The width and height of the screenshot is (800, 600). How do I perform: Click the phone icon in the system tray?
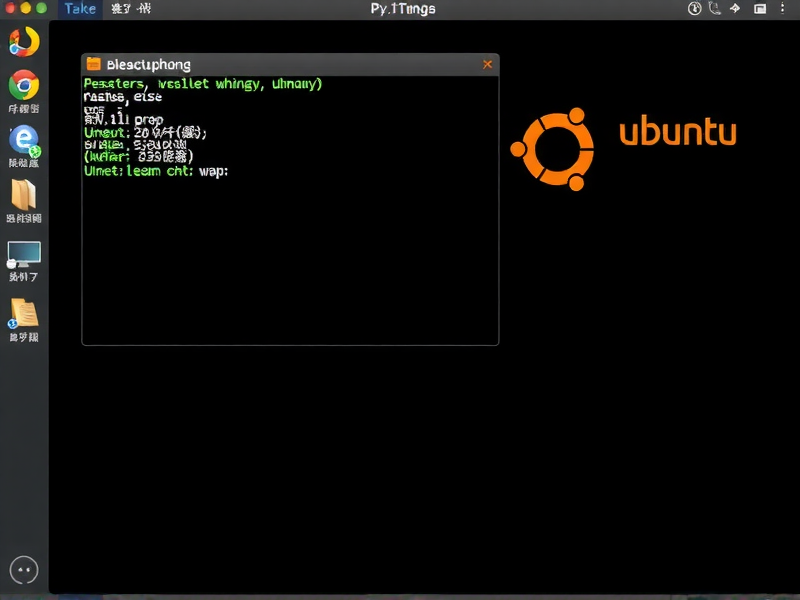pos(715,8)
